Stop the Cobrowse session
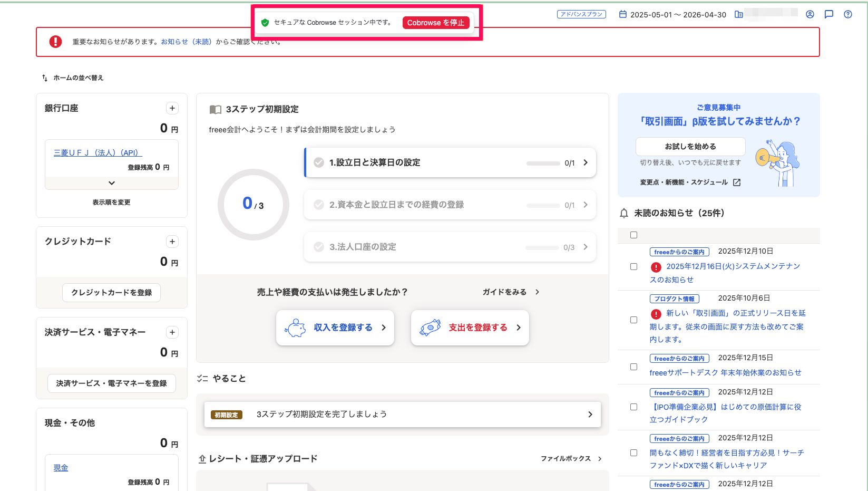 click(x=436, y=23)
